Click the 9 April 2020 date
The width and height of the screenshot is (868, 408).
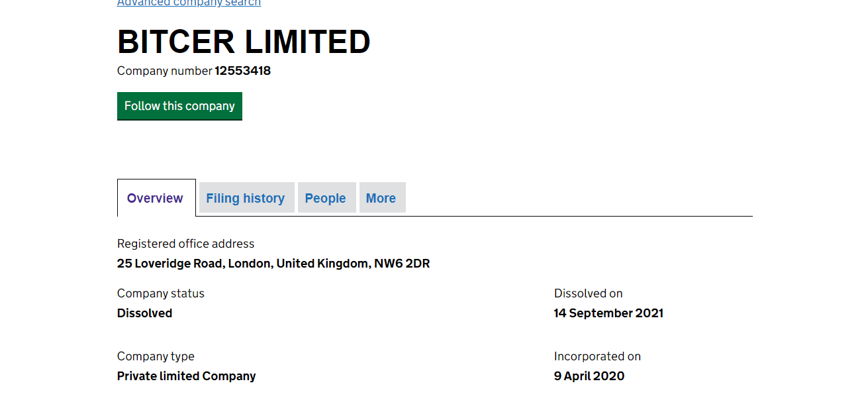click(589, 376)
